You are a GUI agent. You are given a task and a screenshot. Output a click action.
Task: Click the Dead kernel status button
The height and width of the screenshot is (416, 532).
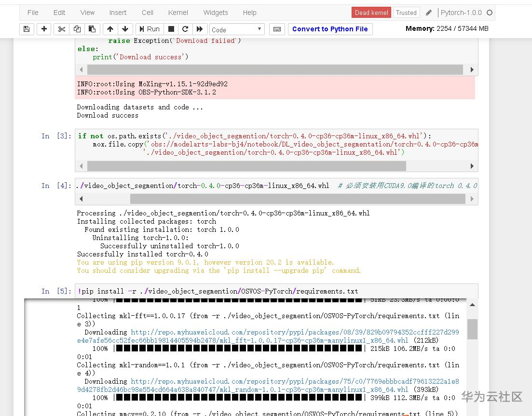[x=371, y=13]
